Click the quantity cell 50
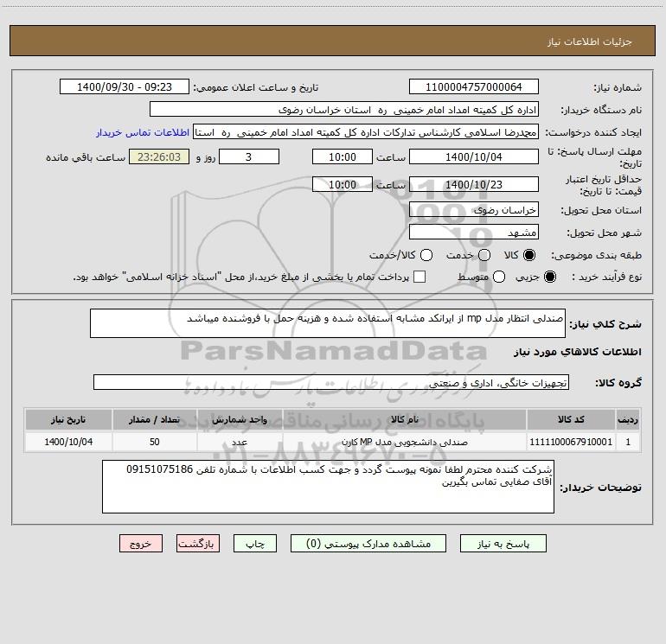666x644 pixels. (x=155, y=442)
